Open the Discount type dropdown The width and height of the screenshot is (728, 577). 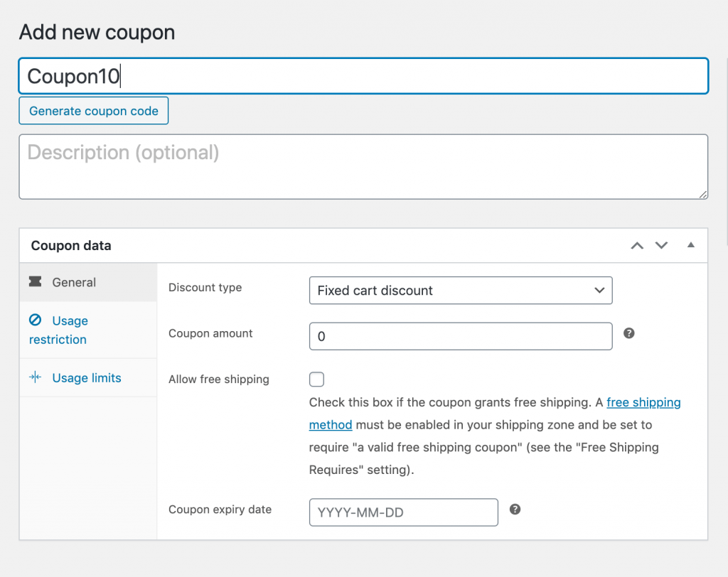[x=461, y=291]
